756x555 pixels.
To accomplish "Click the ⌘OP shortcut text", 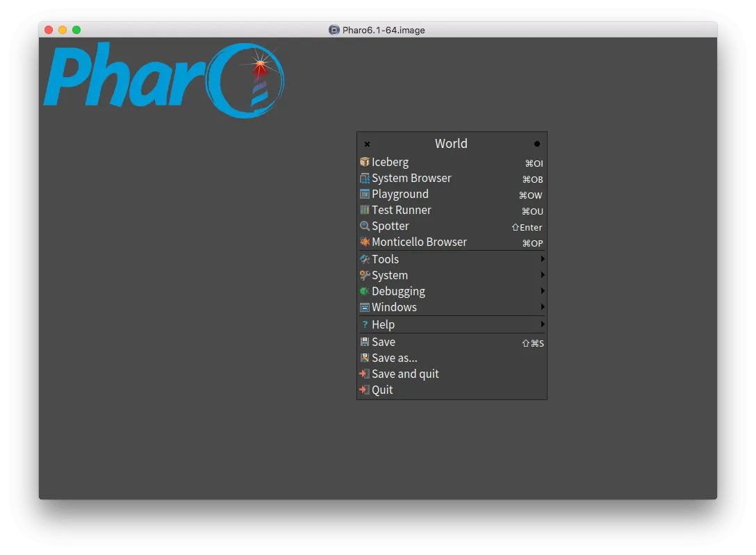I will click(x=533, y=243).
